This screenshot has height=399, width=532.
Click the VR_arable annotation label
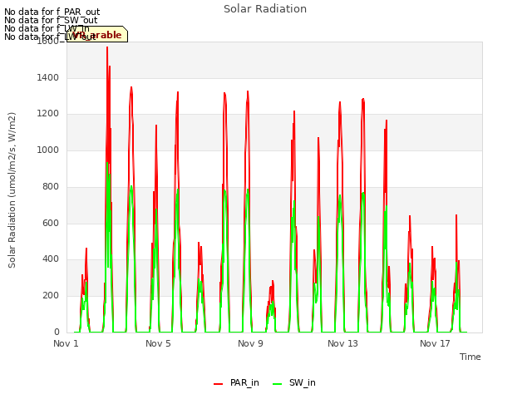click(97, 34)
